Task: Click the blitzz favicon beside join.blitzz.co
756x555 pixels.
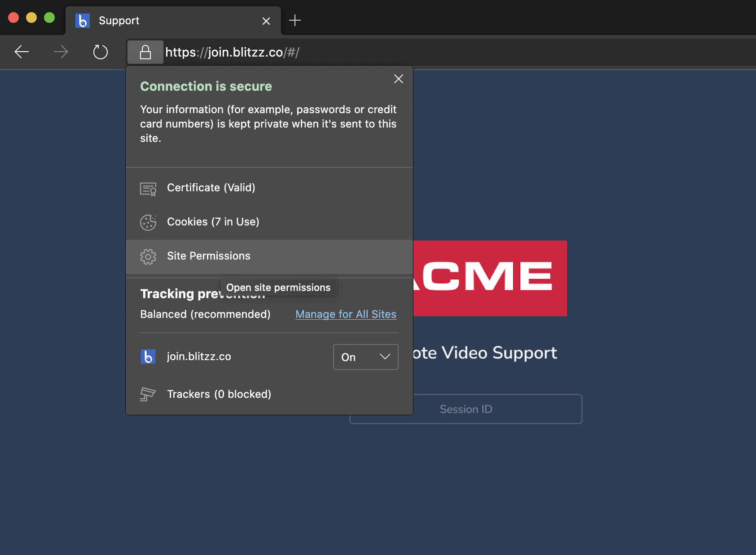Action: pos(148,357)
